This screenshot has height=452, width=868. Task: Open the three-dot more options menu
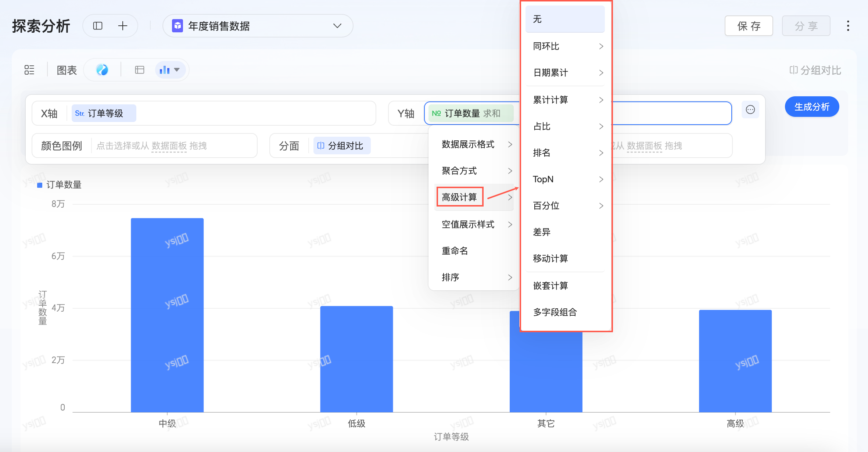pos(848,26)
